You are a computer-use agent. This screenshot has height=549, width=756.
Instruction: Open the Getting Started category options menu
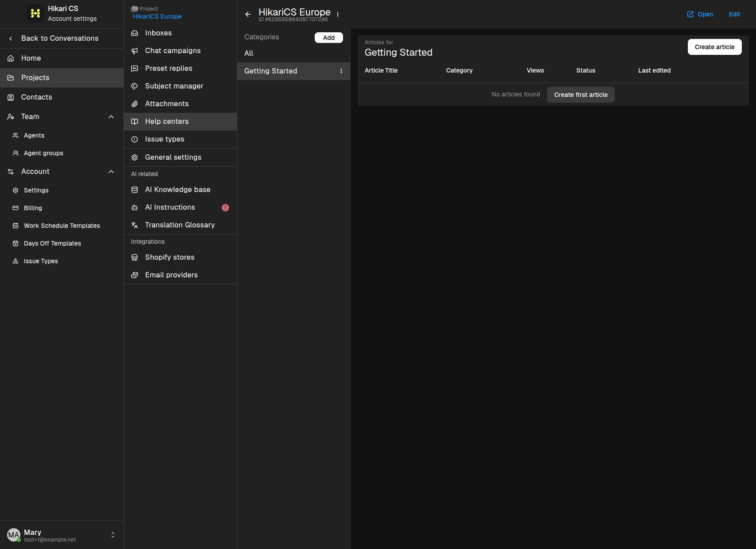[341, 71]
